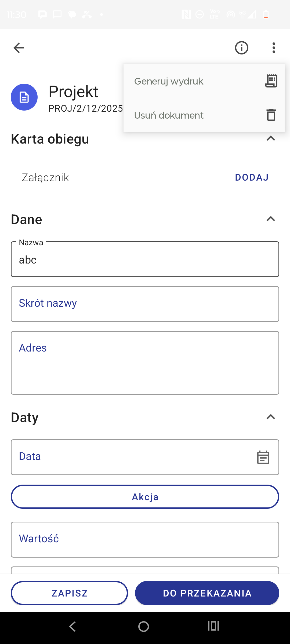290x644 pixels.
Task: Focus the Skrót nazwy input field
Action: [x=145, y=304]
